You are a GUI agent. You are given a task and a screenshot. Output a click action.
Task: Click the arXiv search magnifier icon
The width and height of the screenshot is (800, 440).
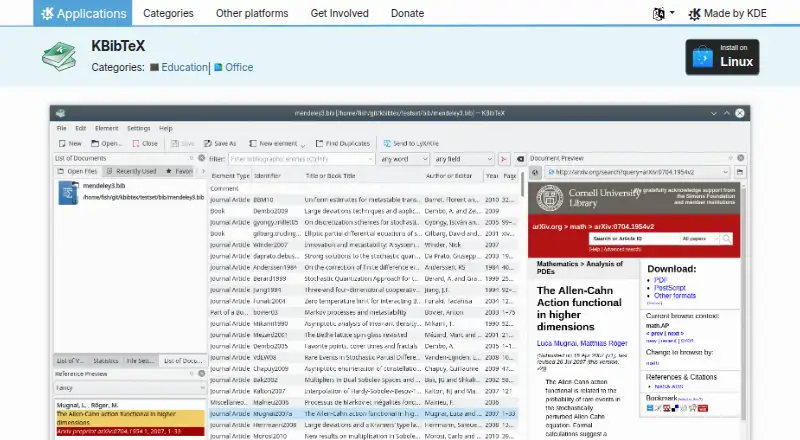coord(727,239)
